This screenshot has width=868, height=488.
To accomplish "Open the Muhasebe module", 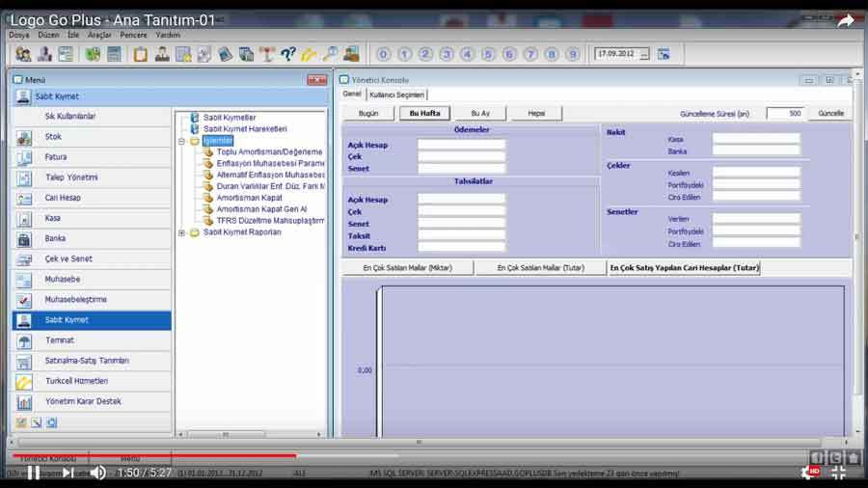I will click(92, 280).
